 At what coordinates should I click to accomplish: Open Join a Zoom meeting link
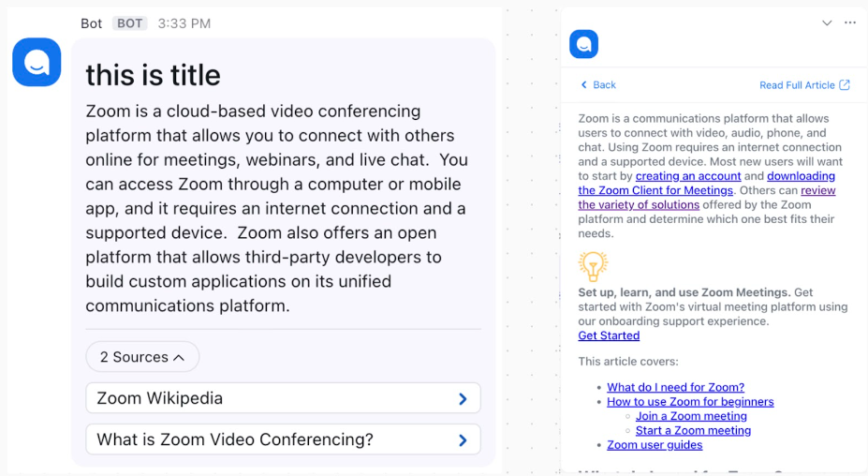(x=691, y=416)
